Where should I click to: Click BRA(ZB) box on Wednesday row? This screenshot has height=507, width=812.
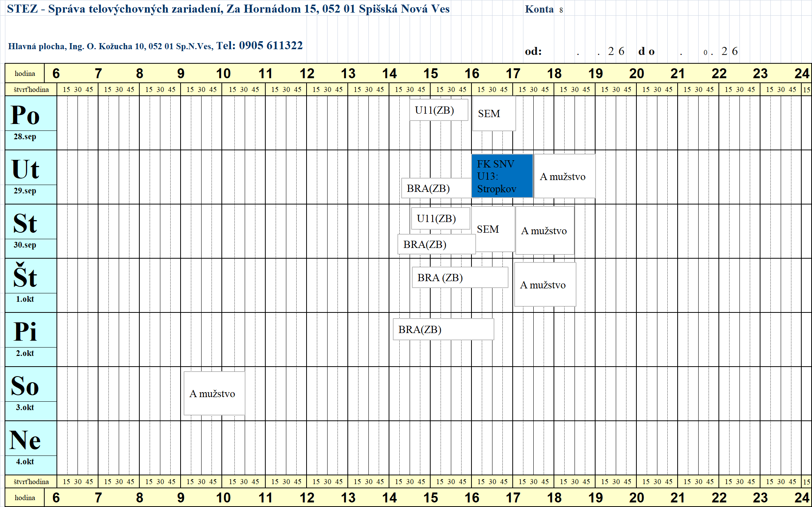coord(437,244)
